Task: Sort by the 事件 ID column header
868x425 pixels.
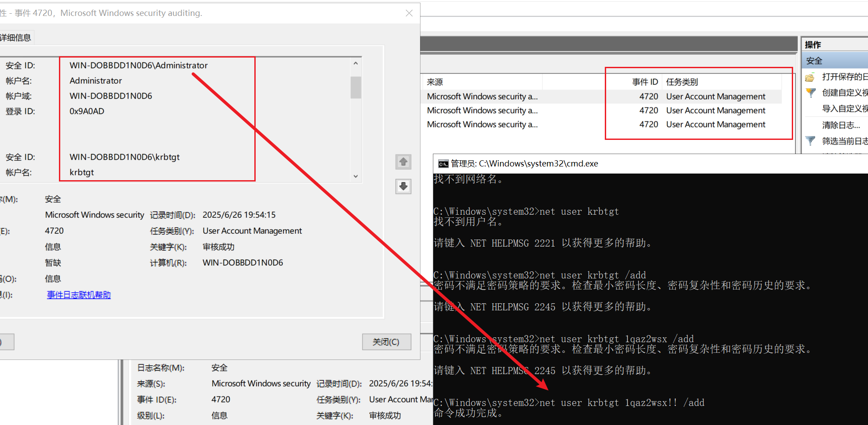Action: (645, 82)
